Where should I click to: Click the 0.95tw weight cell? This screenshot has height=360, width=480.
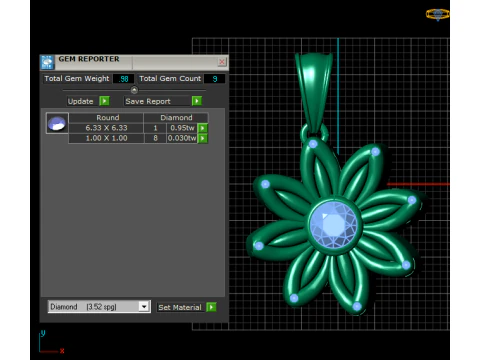[182, 128]
